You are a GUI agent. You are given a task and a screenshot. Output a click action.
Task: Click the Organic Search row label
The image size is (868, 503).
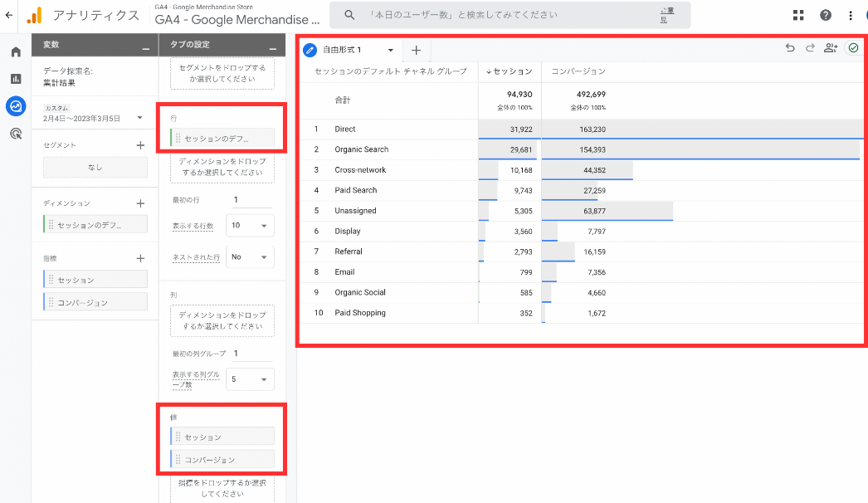pyautogui.click(x=362, y=149)
